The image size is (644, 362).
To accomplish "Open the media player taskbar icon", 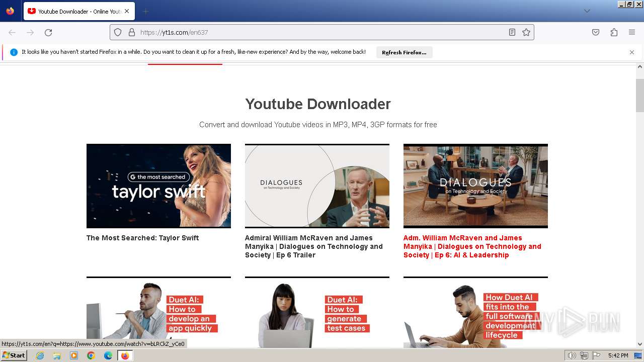I will pos(74,355).
